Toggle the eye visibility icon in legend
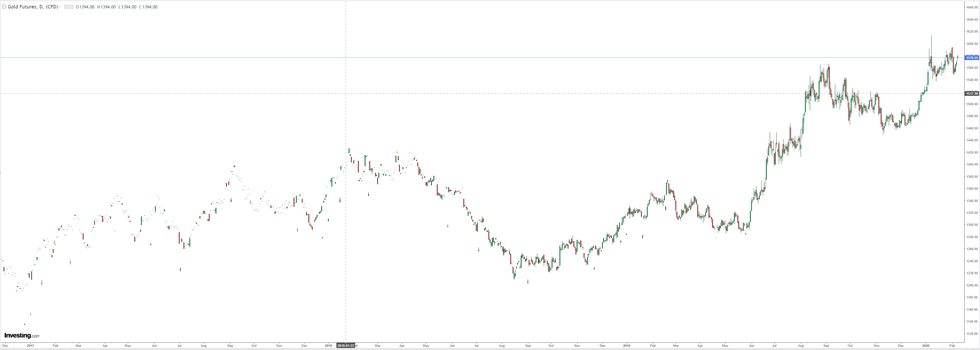This screenshot has height=350, width=980. click(x=66, y=7)
